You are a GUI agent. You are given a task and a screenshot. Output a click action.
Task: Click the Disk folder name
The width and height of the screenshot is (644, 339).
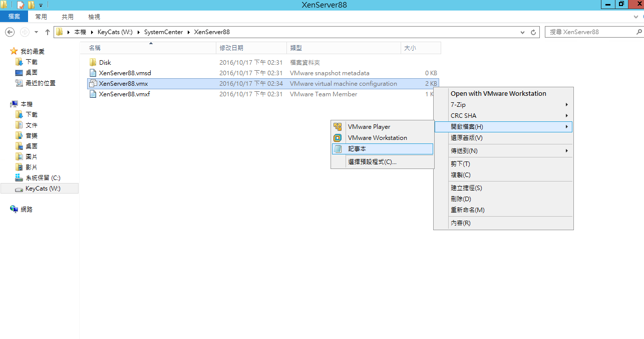coord(105,63)
